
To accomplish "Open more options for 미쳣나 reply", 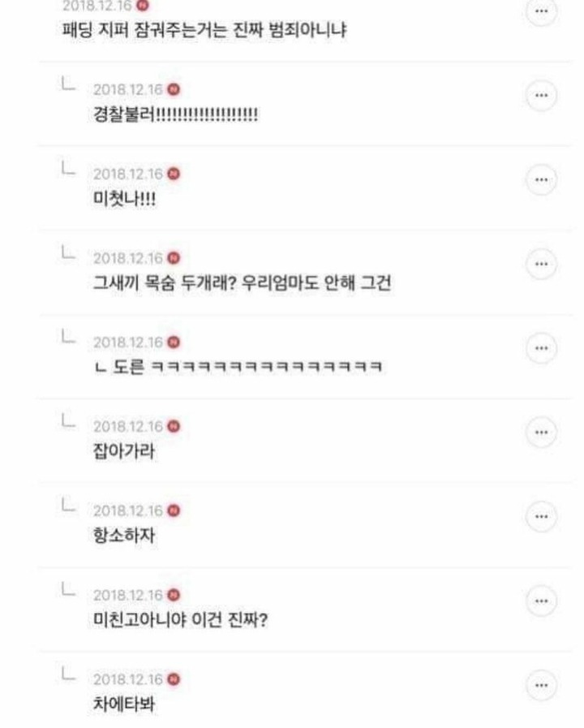I will [x=541, y=180].
